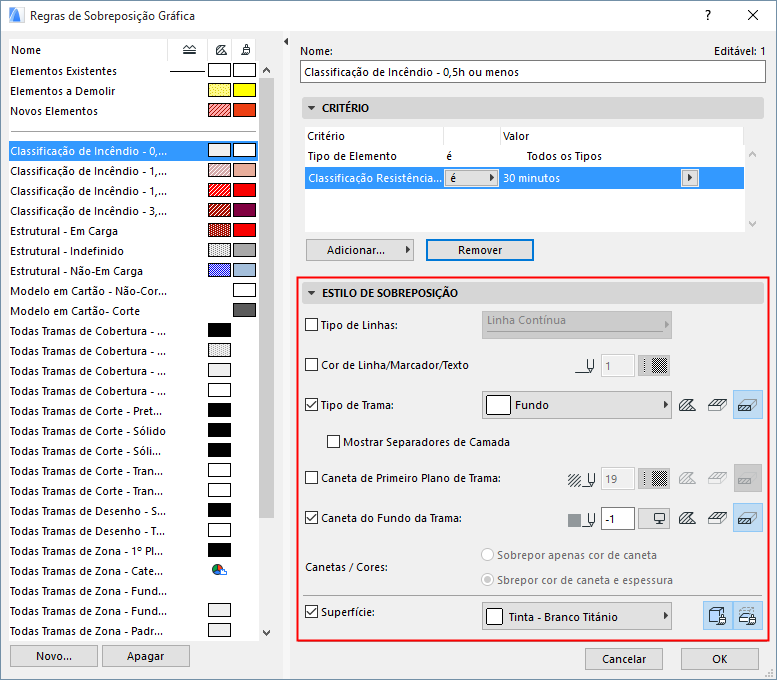The width and height of the screenshot is (777, 680).
Task: Toggle cut fill icon in Caneta do Fundo row
Action: pos(747,518)
